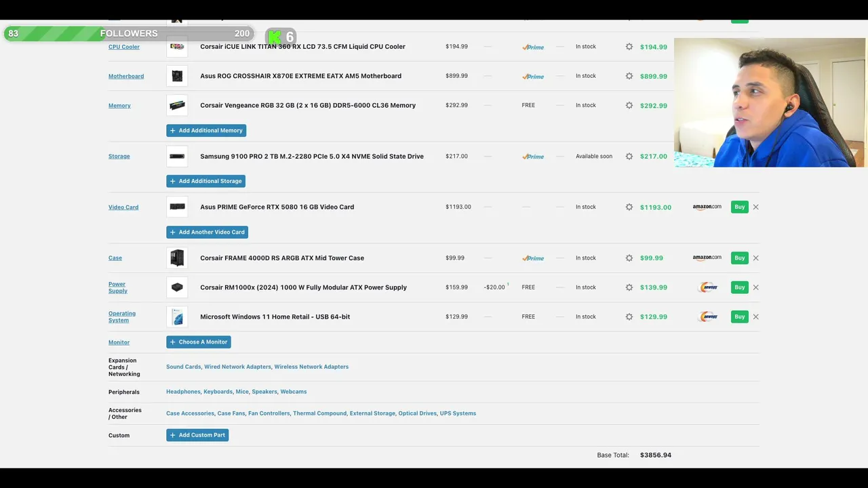868x488 pixels.
Task: Open Corsair iCUE LINK TITAN cooler page
Action: tap(302, 47)
